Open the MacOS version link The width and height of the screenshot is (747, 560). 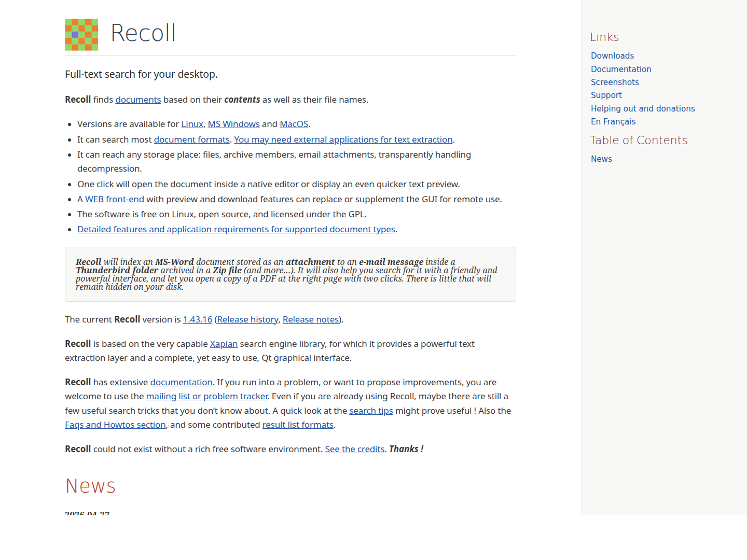(x=294, y=124)
